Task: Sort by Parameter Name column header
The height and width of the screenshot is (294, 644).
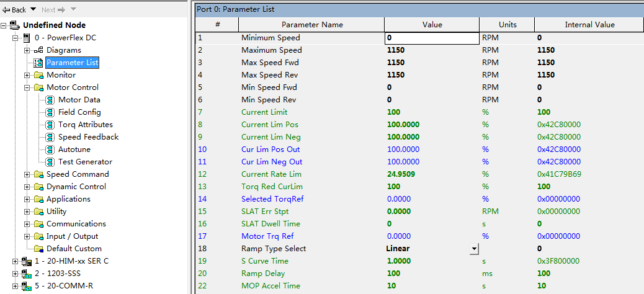Action: tap(311, 25)
